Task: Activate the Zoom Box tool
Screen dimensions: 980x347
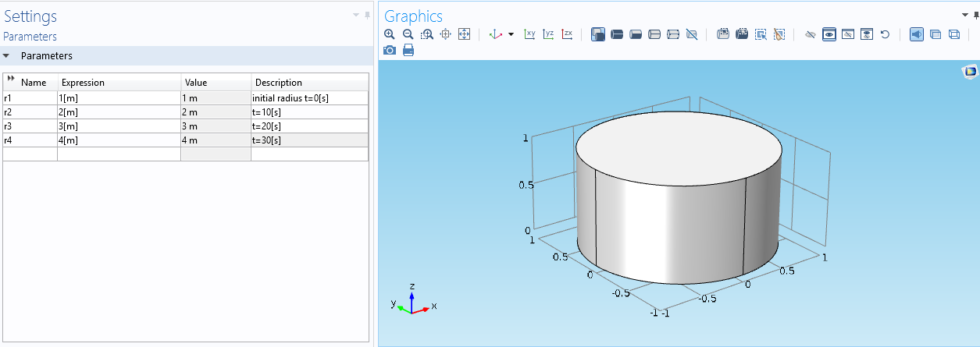Action: [426, 34]
